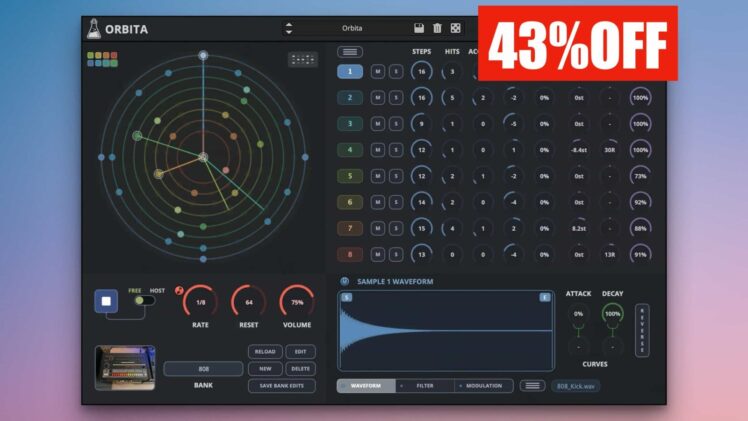The width and height of the screenshot is (748, 421).
Task: Select track 3
Action: [350, 124]
